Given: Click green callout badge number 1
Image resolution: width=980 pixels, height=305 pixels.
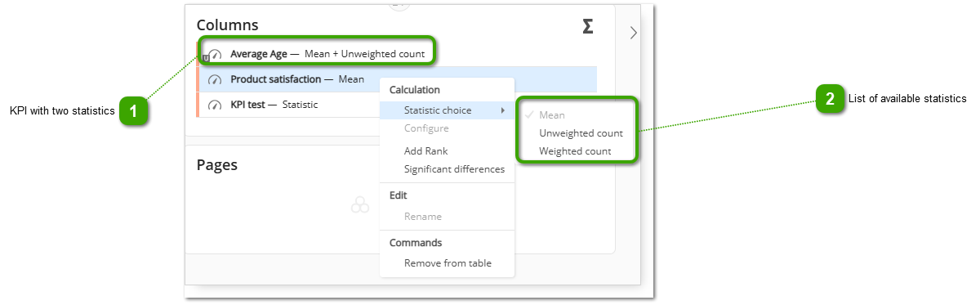Looking at the screenshot, I should tap(133, 110).
